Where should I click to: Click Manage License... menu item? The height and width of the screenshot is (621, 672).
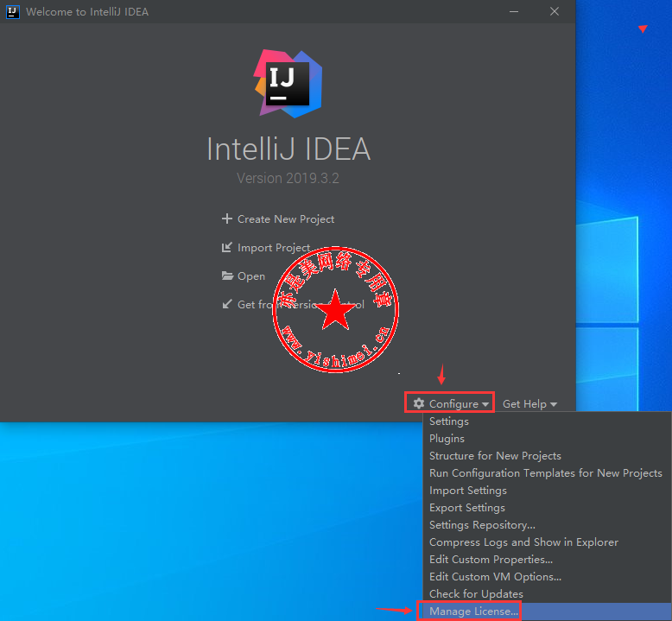548,611
